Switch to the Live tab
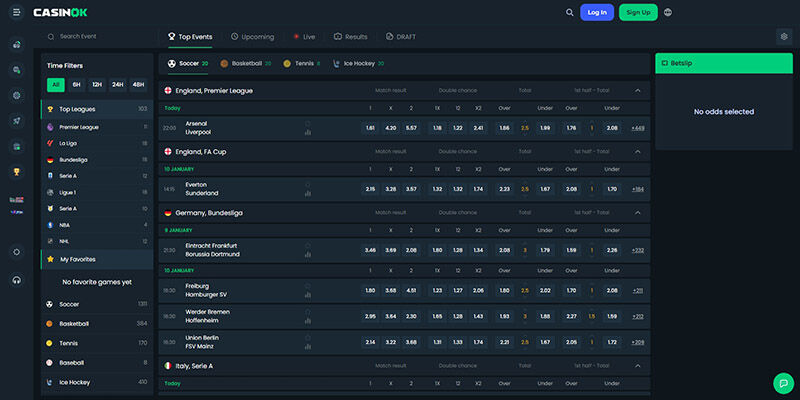 coord(304,37)
